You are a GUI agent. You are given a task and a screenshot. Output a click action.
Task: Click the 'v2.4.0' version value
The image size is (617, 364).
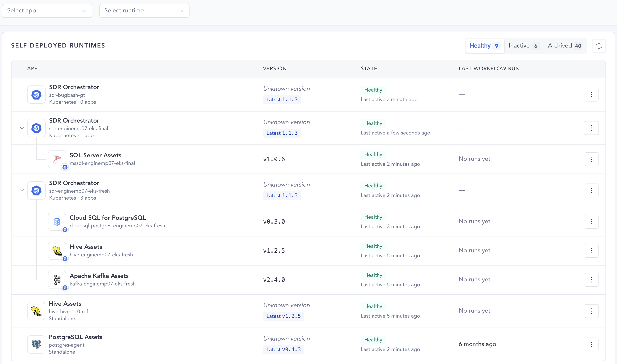[x=274, y=280]
